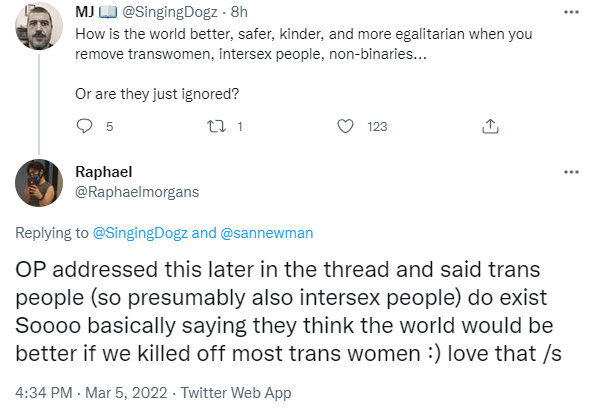The image size is (595, 419).
Task: Open the 4:34 PM · Mar 5, 2022 timestamp
Action: [91, 393]
